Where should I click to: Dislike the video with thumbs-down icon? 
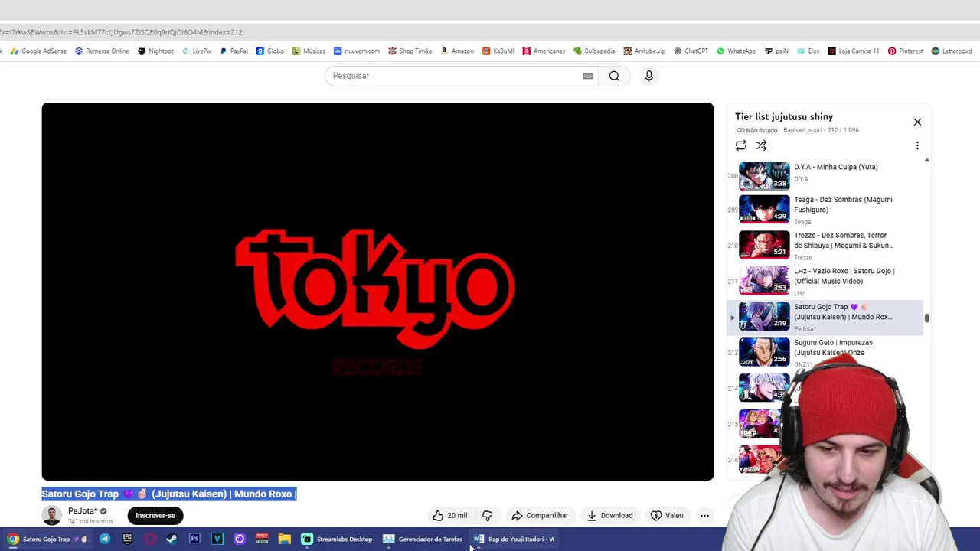click(487, 515)
